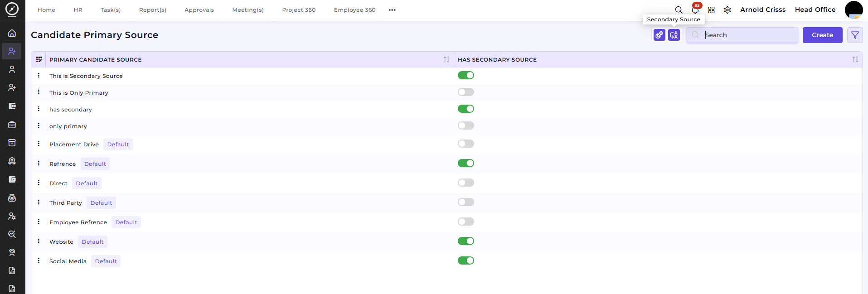Open row menu for only primary
The image size is (868, 294).
tap(39, 125)
